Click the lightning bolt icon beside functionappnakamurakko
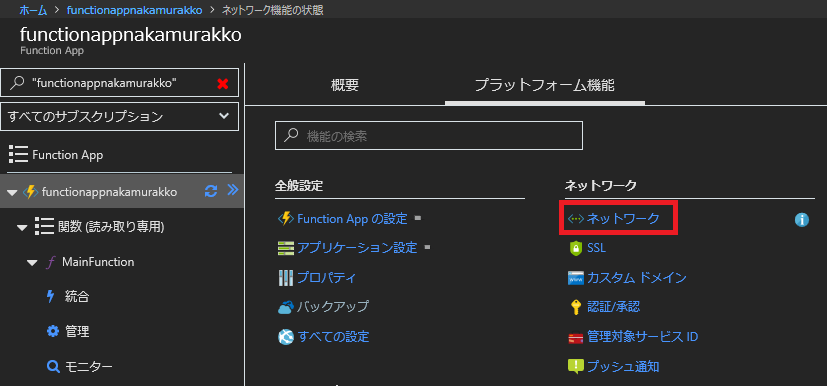827x386 pixels. 31,192
